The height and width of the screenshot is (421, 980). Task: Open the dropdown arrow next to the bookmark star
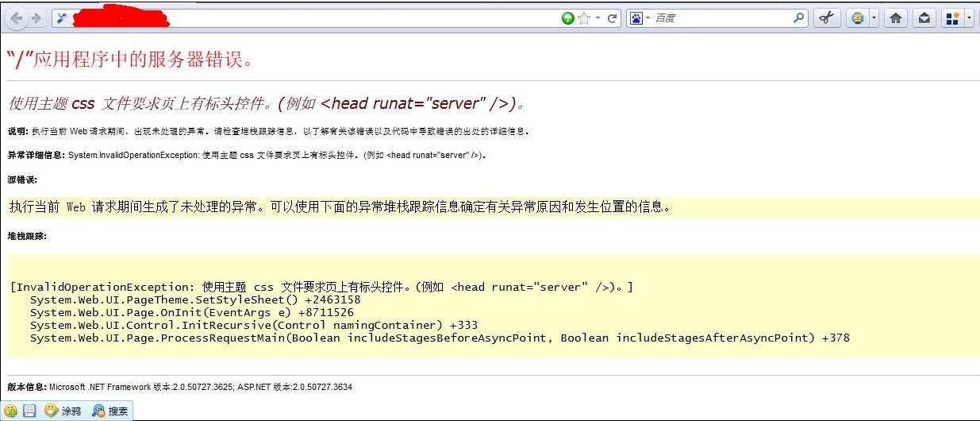coord(598,18)
